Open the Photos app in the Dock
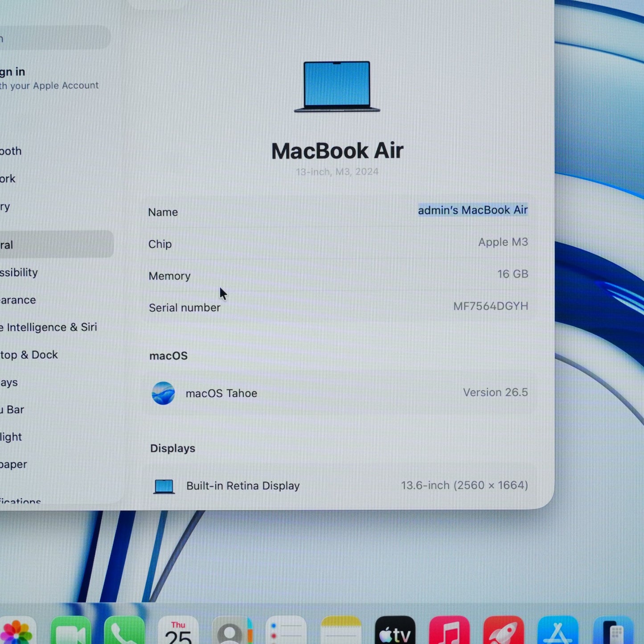 [17, 630]
